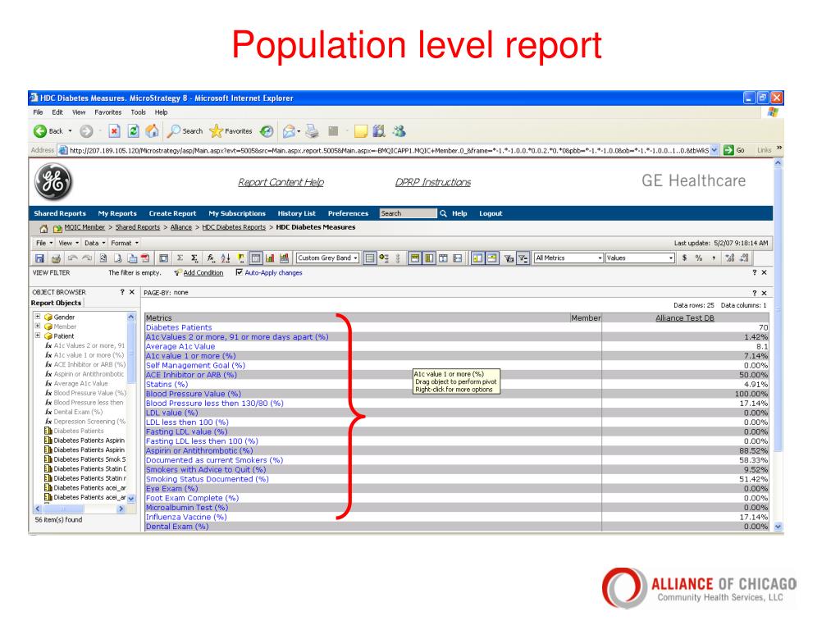Click the MicroStrategy home icon in breadcrumb
This screenshot has height=630, width=840.
point(44,228)
